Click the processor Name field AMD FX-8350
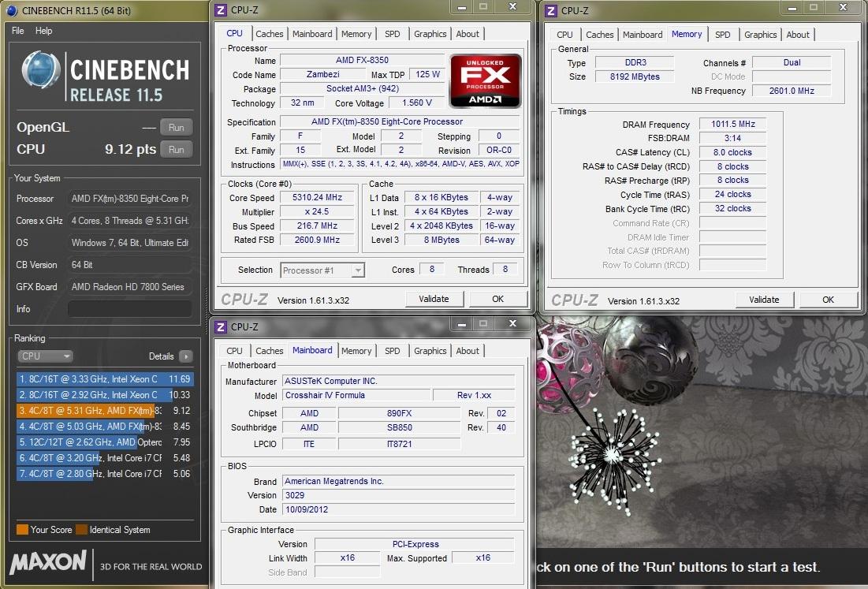868x589 pixels. (x=362, y=60)
